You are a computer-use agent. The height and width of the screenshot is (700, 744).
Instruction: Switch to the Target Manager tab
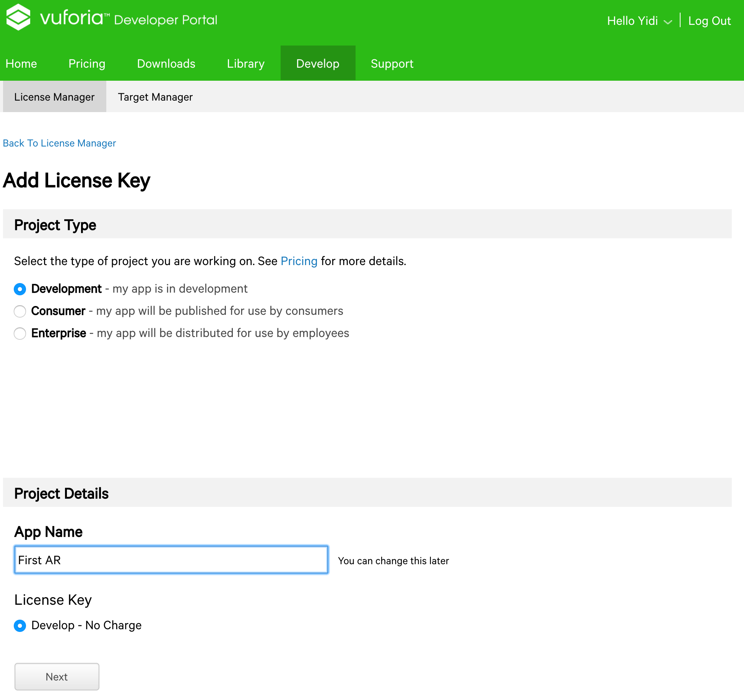pos(155,97)
